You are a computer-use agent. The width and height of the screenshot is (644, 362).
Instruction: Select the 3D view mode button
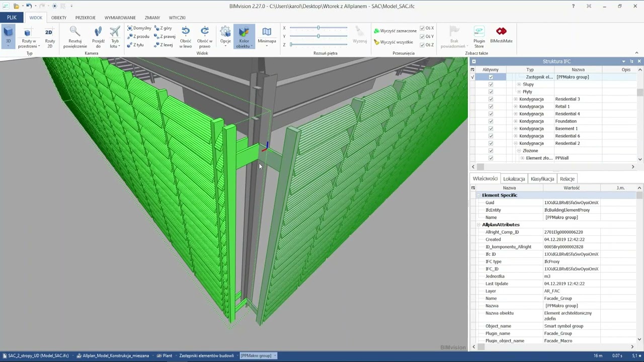pos(8,36)
